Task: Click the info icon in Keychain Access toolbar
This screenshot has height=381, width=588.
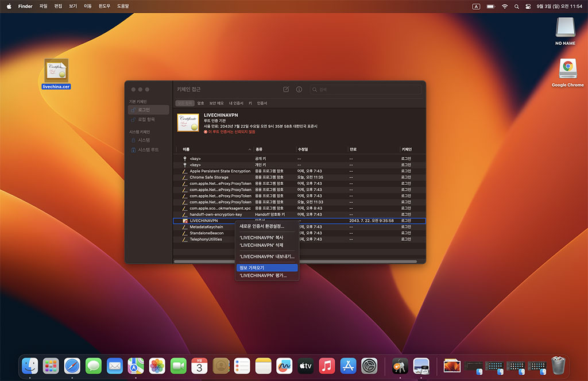Action: (x=299, y=89)
